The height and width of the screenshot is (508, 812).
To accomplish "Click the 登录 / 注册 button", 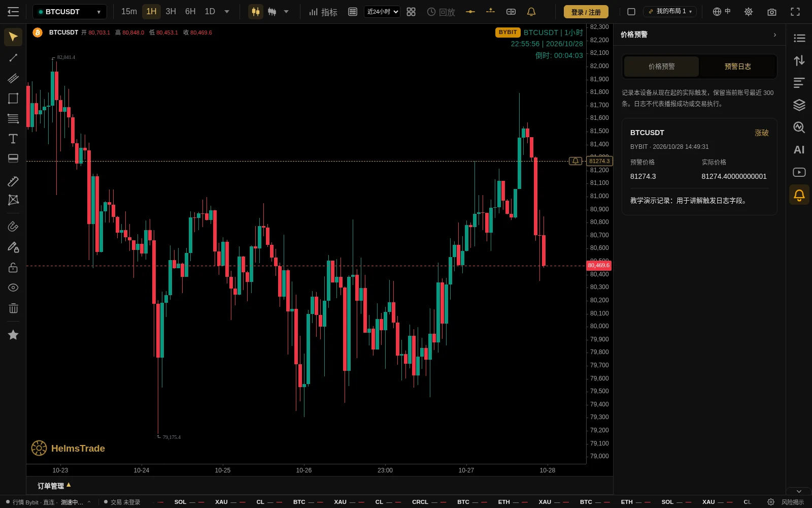I will point(586,12).
